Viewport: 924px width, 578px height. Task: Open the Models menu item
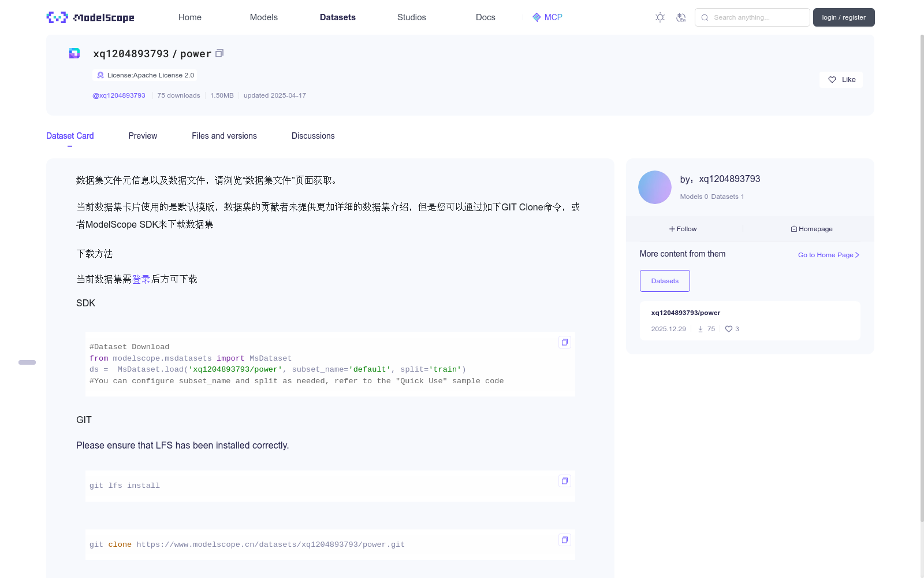[x=264, y=17]
